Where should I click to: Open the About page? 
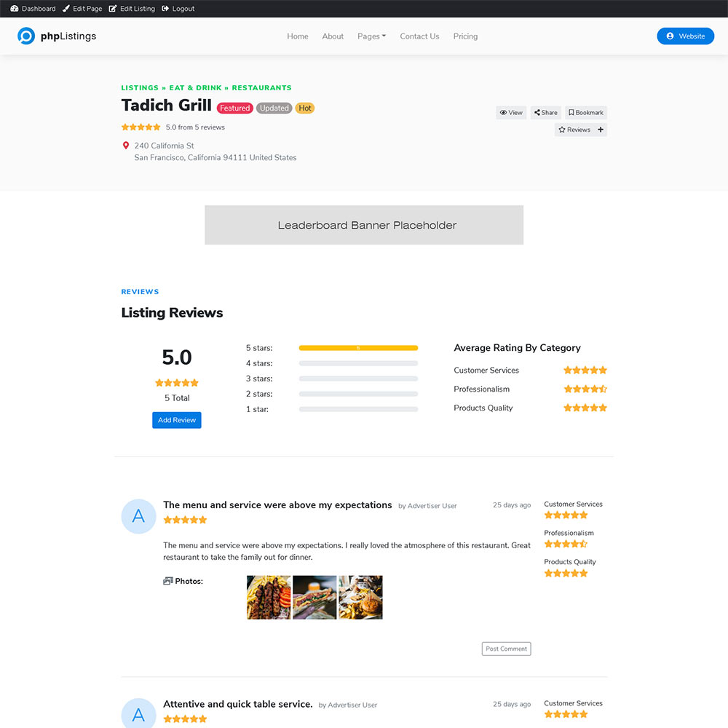[x=333, y=36]
